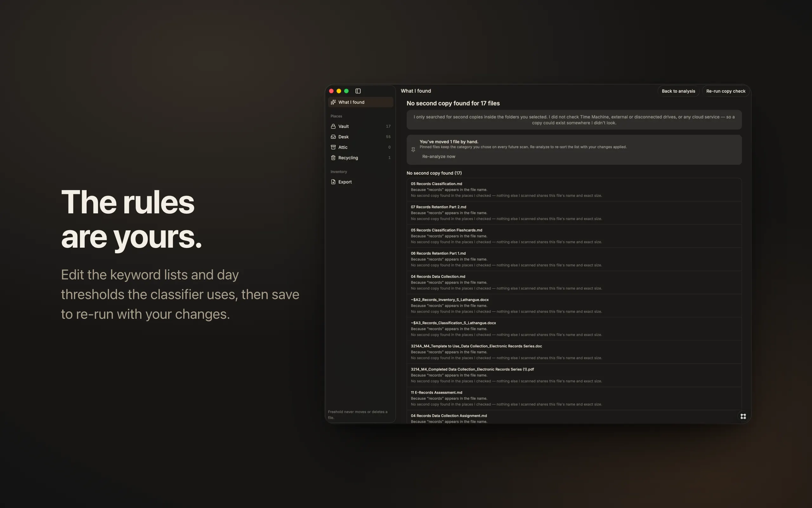Image resolution: width=812 pixels, height=508 pixels.
Task: Click Re-analyze now
Action: click(x=439, y=157)
